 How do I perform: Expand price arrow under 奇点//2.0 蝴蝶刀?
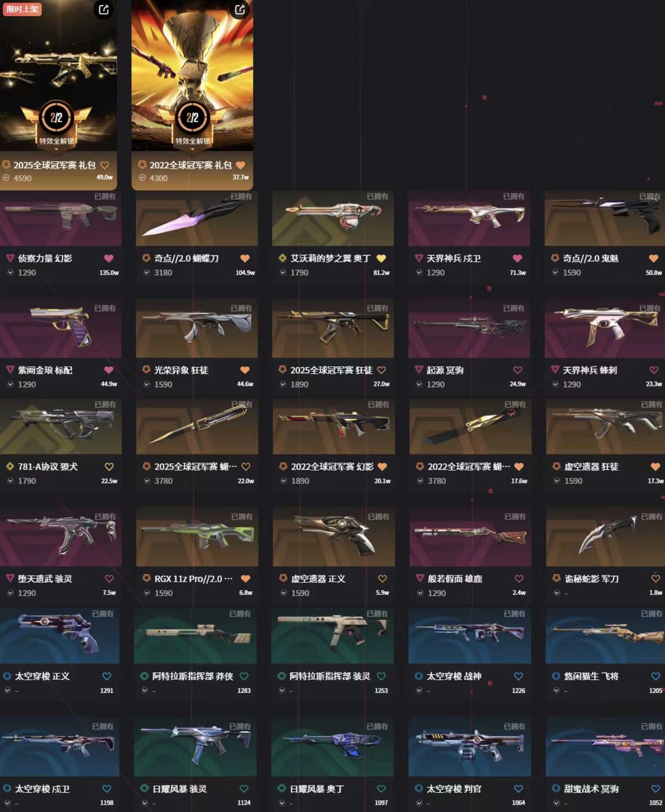pyautogui.click(x=147, y=272)
